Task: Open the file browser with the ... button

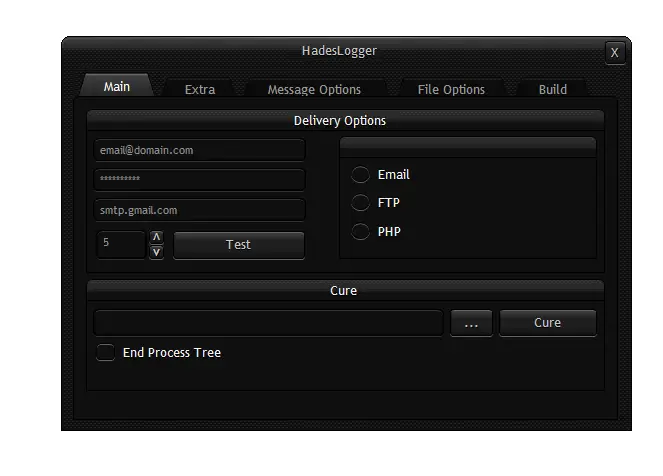Action: [471, 323]
